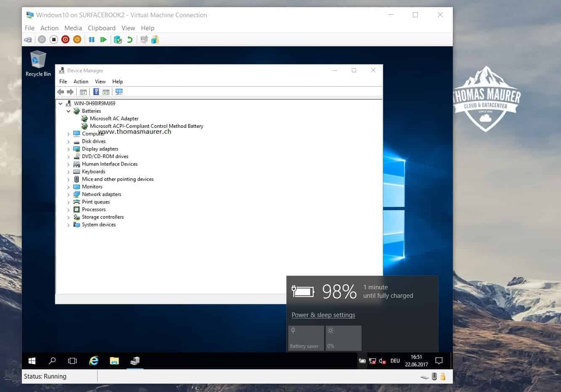Click the network tray icon

click(372, 361)
